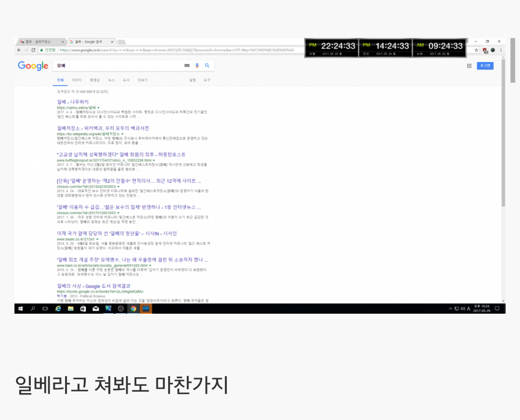Click the taskbar clock showing 10:24
The height and width of the screenshot is (420, 520).
pos(481,308)
